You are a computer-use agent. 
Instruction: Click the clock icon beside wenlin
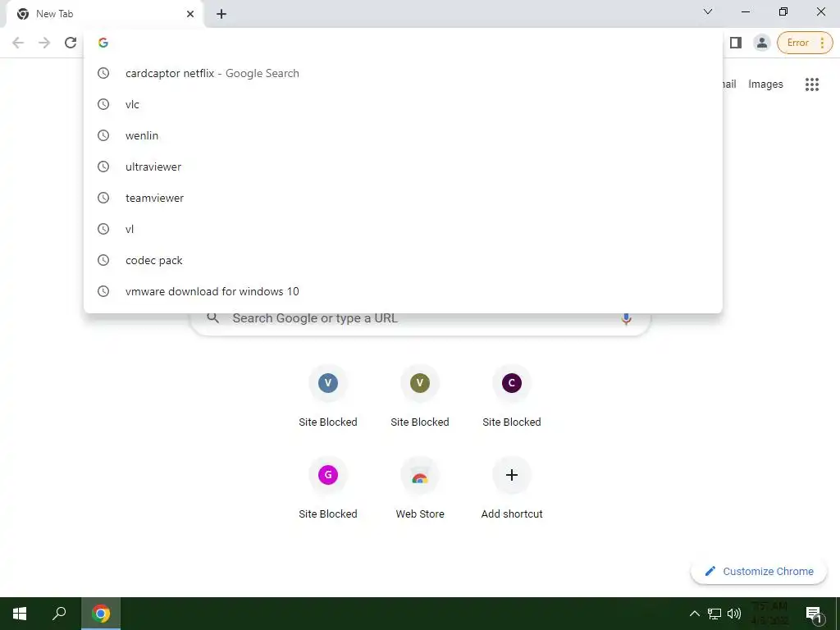(103, 135)
